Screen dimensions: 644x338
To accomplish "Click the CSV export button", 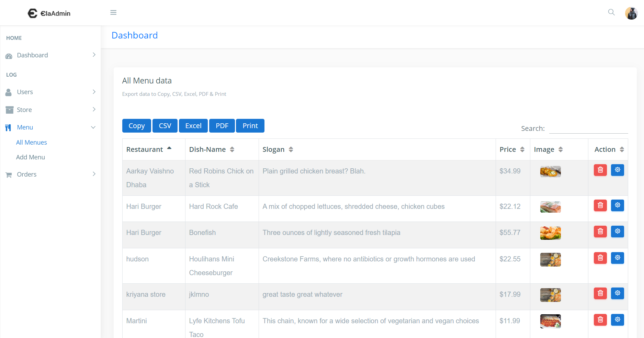I will 165,126.
